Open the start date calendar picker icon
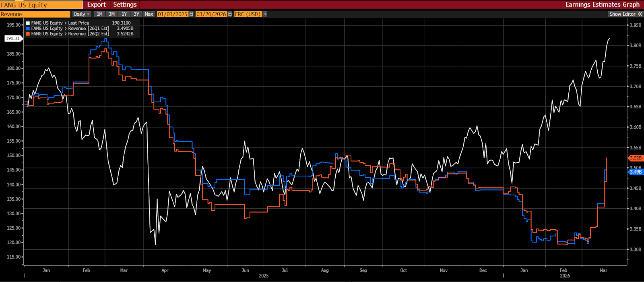The height and width of the screenshot is (282, 644). pyautogui.click(x=191, y=14)
